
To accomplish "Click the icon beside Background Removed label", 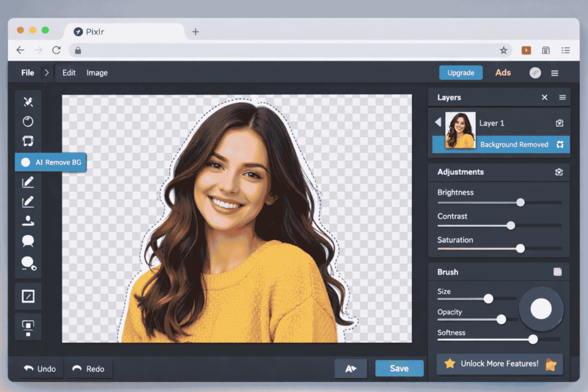I will (x=559, y=145).
